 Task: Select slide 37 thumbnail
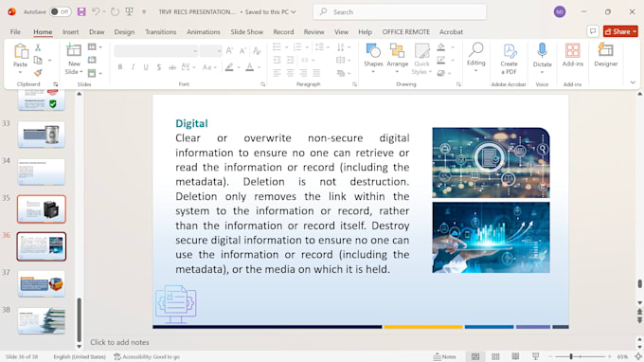[x=42, y=283]
